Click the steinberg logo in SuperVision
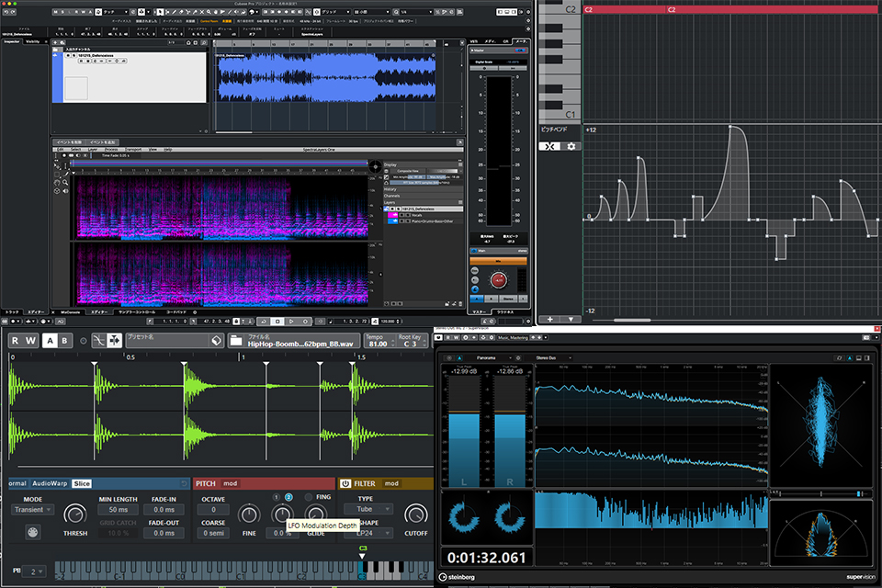This screenshot has height=588, width=882. click(459, 577)
